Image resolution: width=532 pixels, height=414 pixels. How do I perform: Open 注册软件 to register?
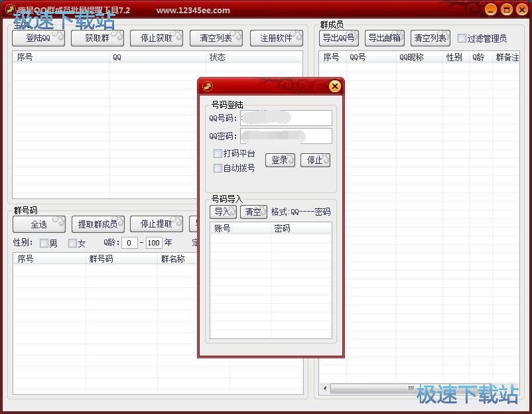pos(276,38)
